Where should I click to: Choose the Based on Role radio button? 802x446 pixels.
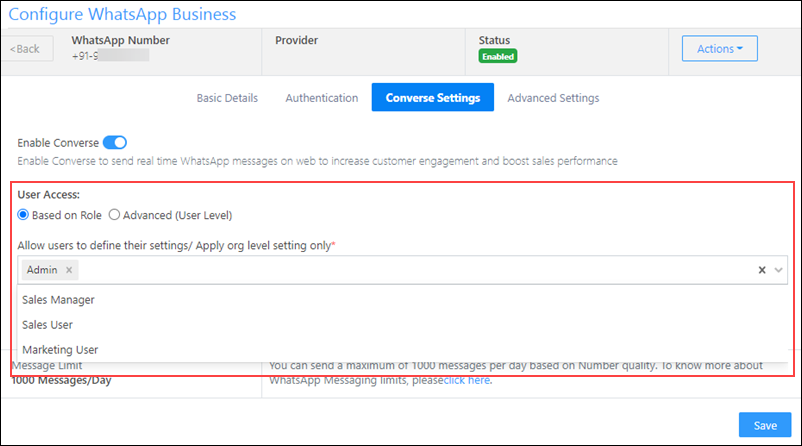point(23,215)
